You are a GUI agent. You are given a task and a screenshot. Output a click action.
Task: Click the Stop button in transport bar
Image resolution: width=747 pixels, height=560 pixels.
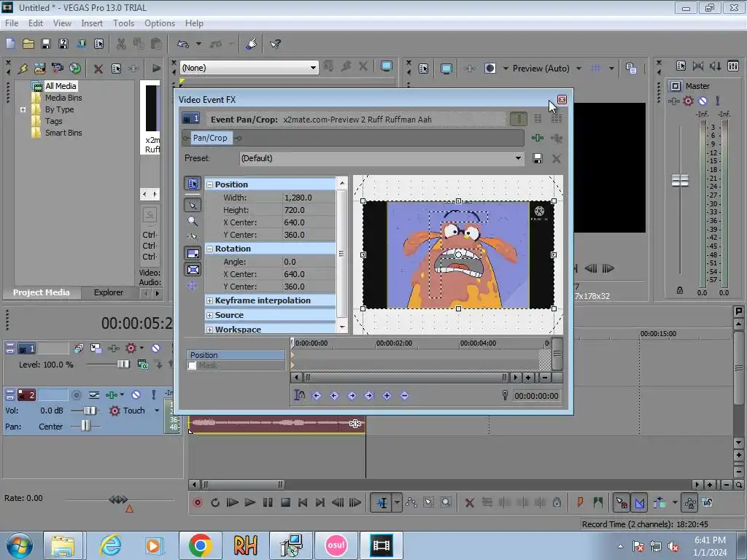tap(285, 502)
